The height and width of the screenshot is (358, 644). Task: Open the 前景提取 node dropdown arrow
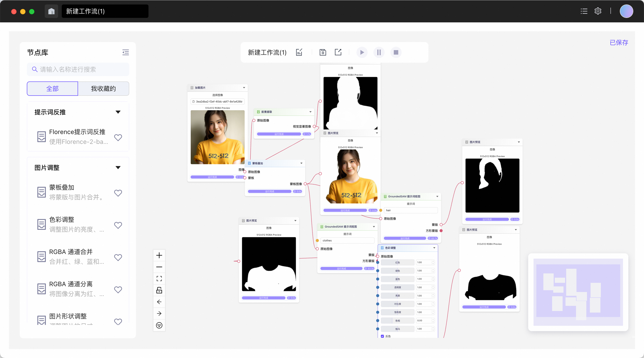(x=310, y=112)
